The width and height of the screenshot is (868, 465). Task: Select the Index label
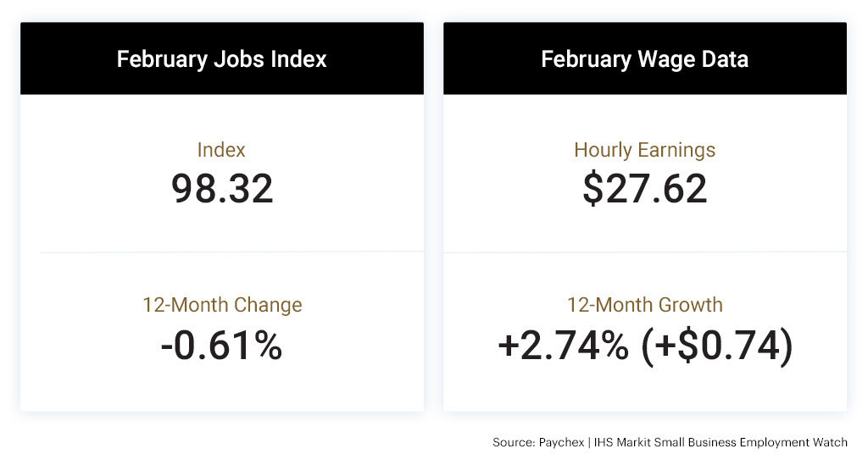(221, 150)
